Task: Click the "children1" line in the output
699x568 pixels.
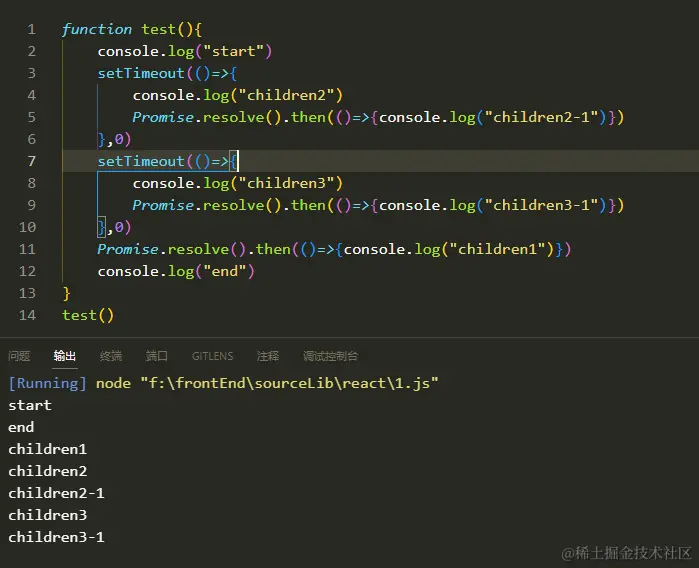Action: 47,449
